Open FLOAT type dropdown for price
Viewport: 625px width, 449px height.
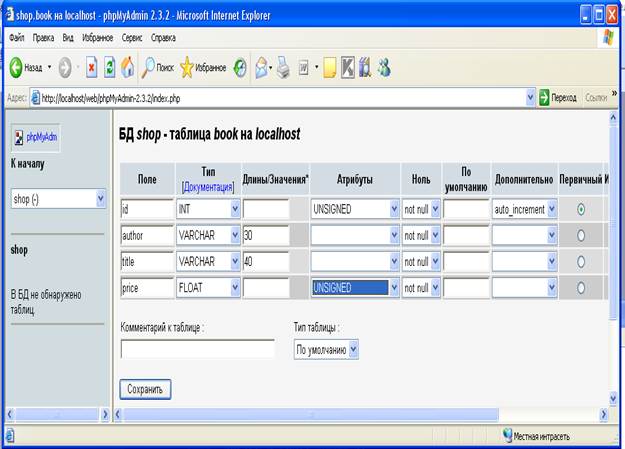click(208, 288)
